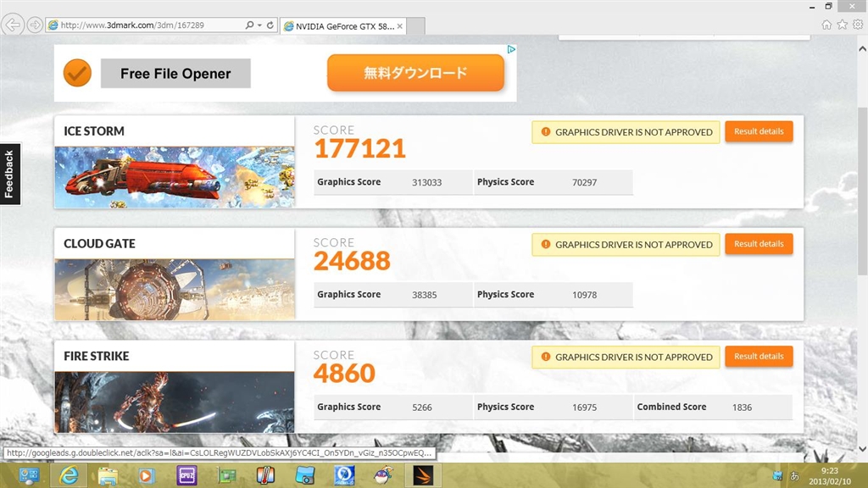This screenshot has height=488, width=868.
Task: Click Fire Strike combined score 1836
Action: [x=742, y=408]
